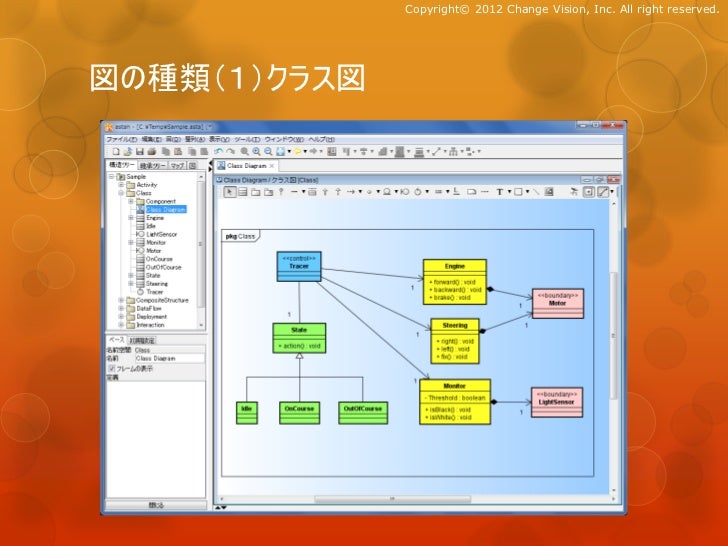Expand the Engine class node

click(131, 218)
